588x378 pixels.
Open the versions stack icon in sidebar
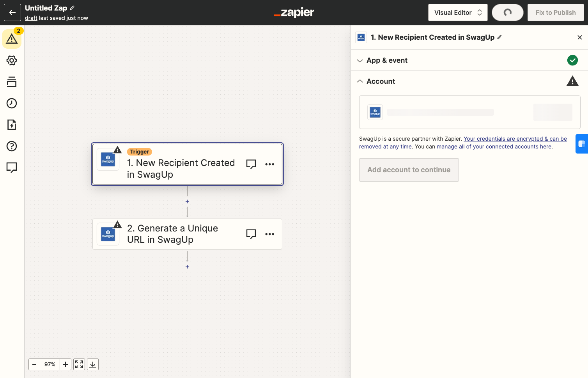point(12,82)
